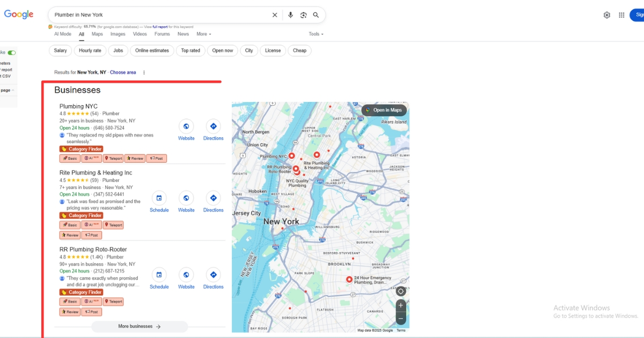Toggle the green switch in left sidebar

(x=12, y=53)
